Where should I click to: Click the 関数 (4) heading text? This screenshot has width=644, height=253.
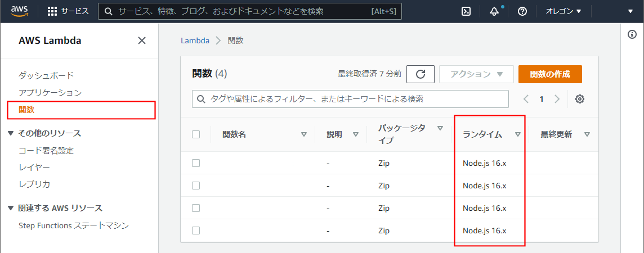tap(209, 74)
